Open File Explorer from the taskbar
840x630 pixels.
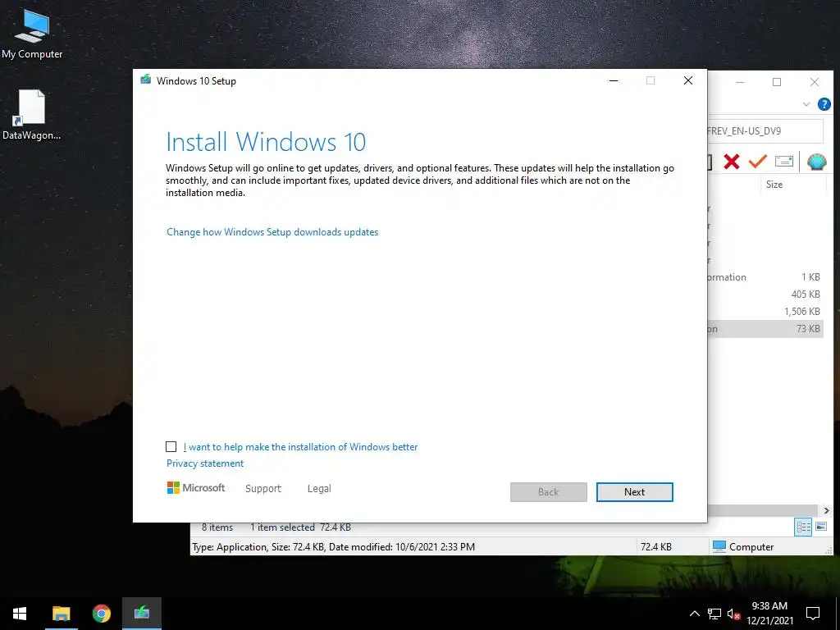(61, 614)
